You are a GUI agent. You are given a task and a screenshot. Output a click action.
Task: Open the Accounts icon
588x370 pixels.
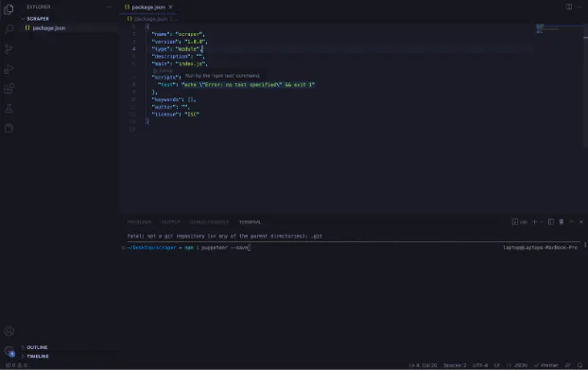coord(9,331)
